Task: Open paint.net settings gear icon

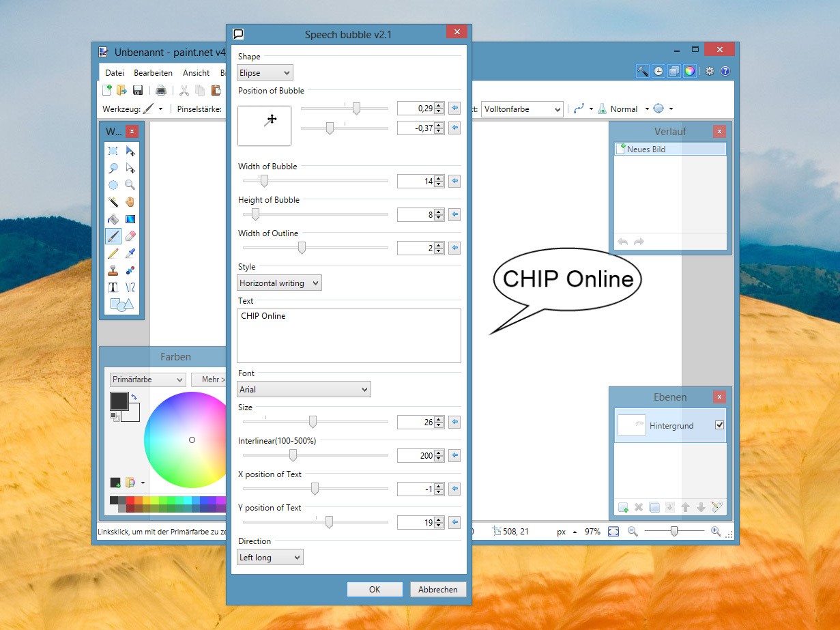Action: coord(710,71)
